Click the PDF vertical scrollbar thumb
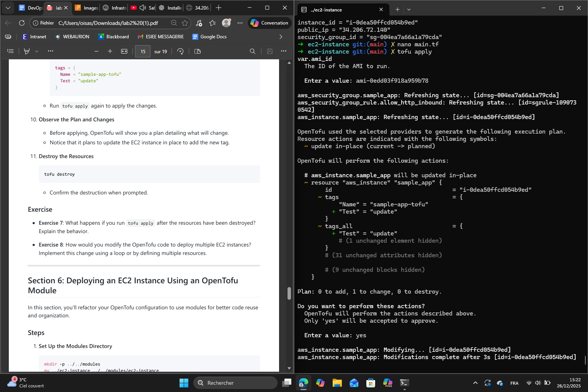 point(289,293)
